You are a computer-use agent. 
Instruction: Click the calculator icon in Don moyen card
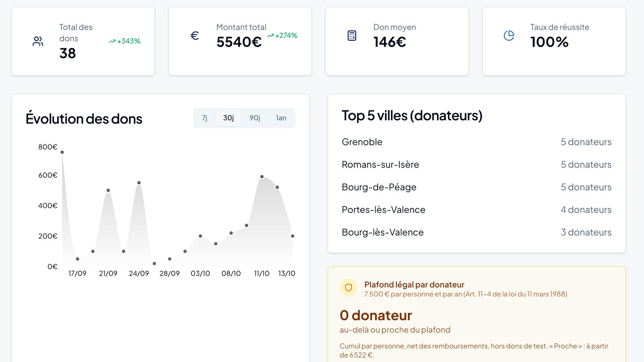pos(352,35)
